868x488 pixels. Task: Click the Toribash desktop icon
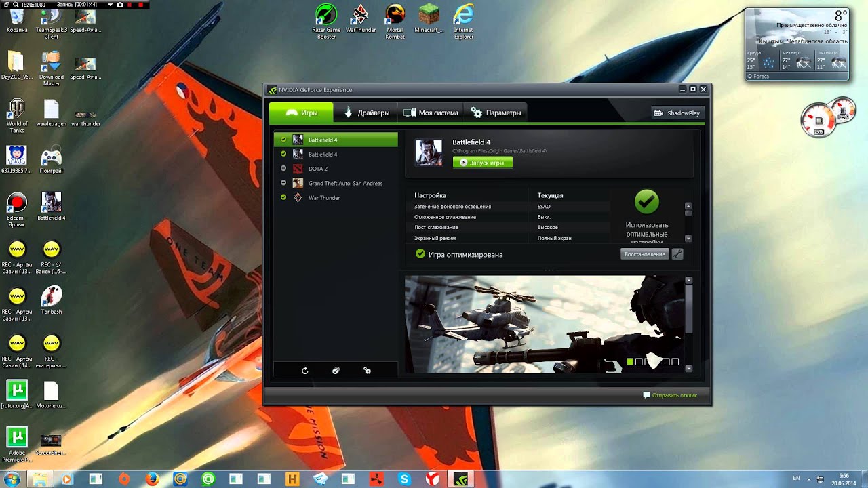pyautogui.click(x=52, y=300)
